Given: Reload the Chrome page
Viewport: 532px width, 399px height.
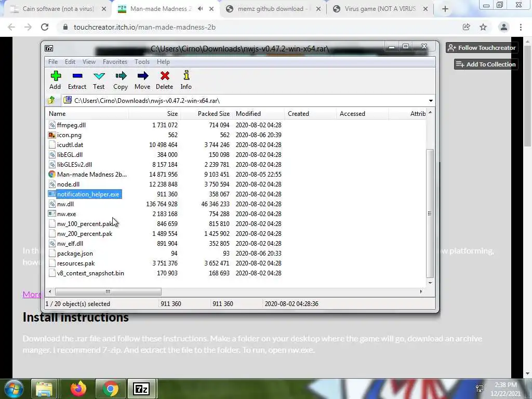Looking at the screenshot, I should click(45, 27).
